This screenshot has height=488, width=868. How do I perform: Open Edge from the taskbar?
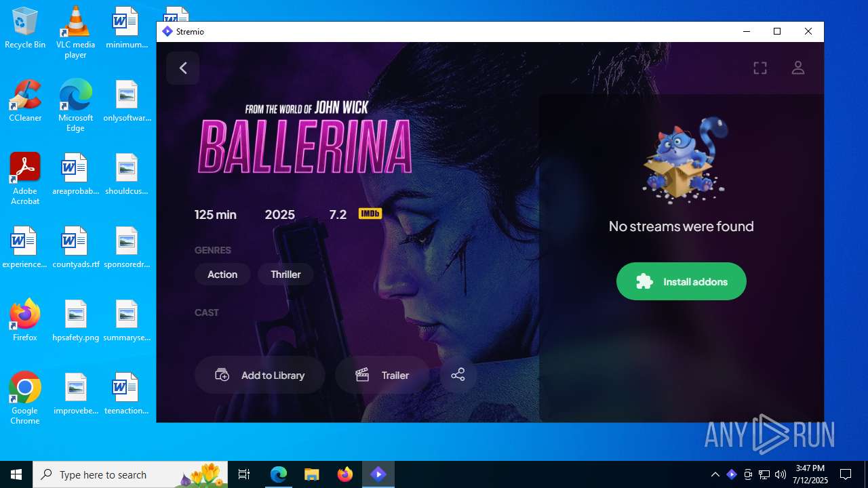pyautogui.click(x=279, y=474)
